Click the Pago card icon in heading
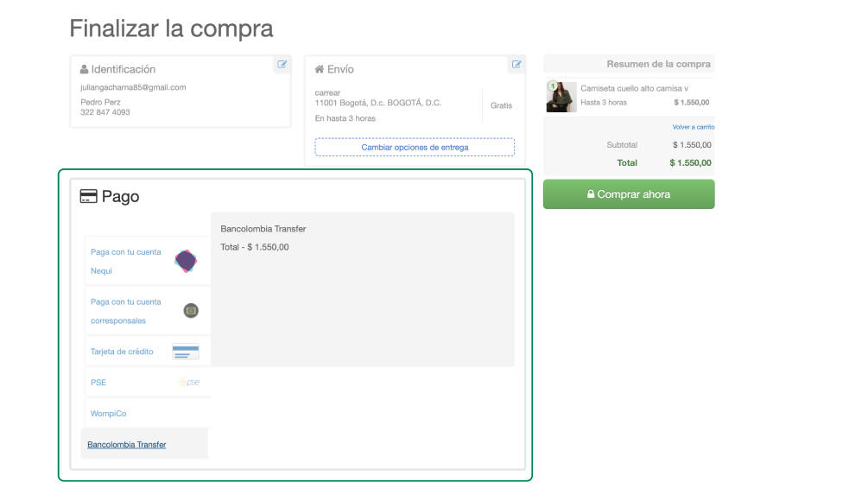 pos(88,197)
